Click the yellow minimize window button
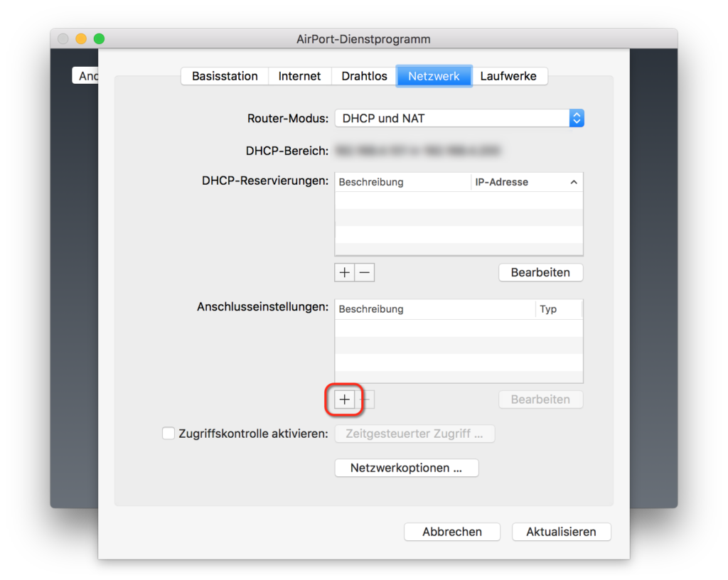 (x=81, y=39)
